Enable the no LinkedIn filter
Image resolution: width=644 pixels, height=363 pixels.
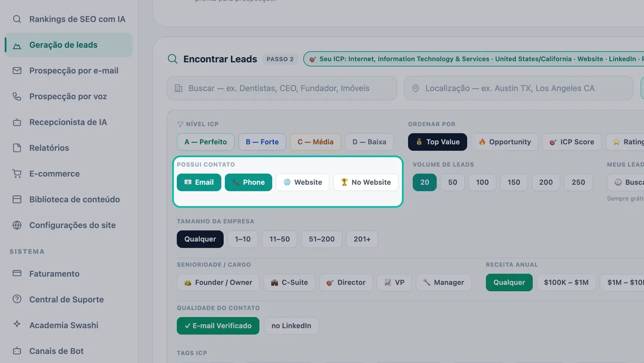click(291, 326)
